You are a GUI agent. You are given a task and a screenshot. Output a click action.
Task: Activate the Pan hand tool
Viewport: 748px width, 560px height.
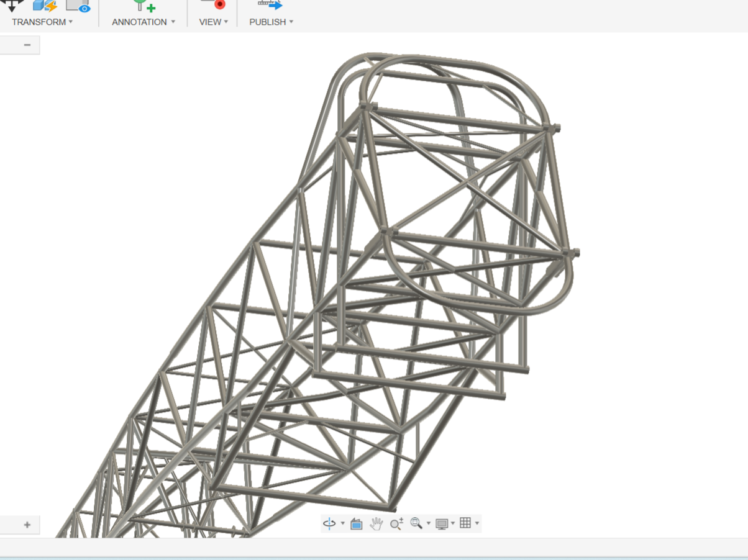pyautogui.click(x=376, y=524)
